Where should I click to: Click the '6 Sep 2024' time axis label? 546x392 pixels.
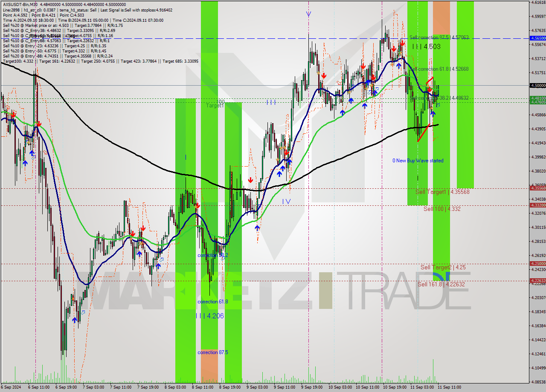pos(10,387)
